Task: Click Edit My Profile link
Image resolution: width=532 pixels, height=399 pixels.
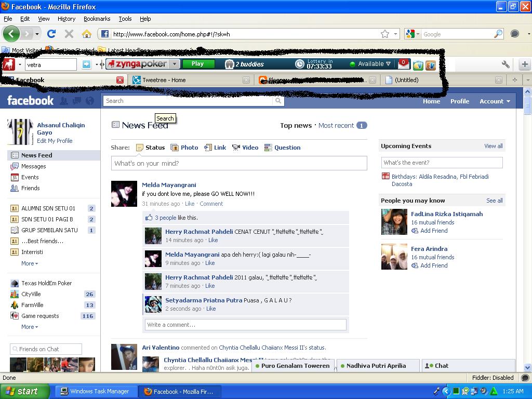Action: [55, 141]
